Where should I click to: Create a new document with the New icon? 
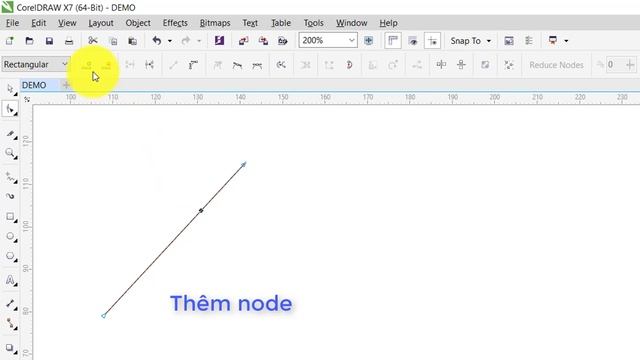coord(9,41)
